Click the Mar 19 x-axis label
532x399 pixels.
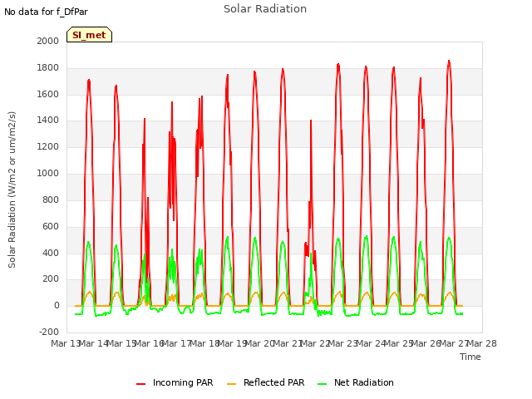(x=232, y=343)
